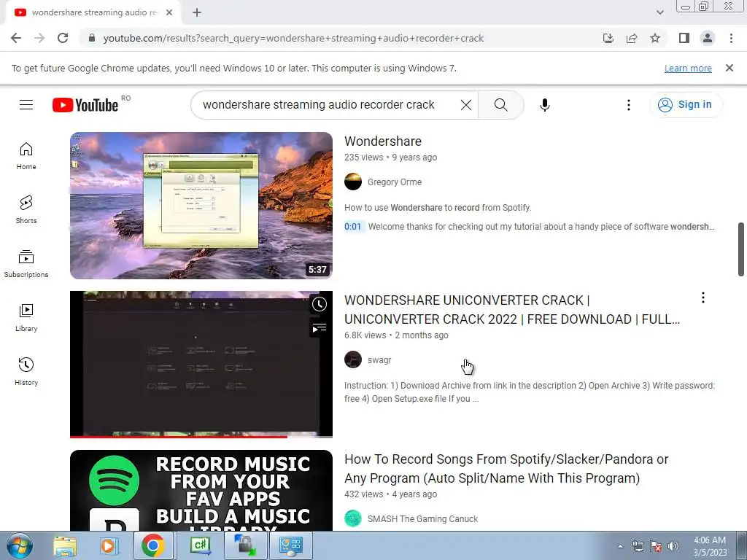Viewport: 747px width, 560px height.
Task: Open Chrome three-dot menu
Action: tap(731, 38)
